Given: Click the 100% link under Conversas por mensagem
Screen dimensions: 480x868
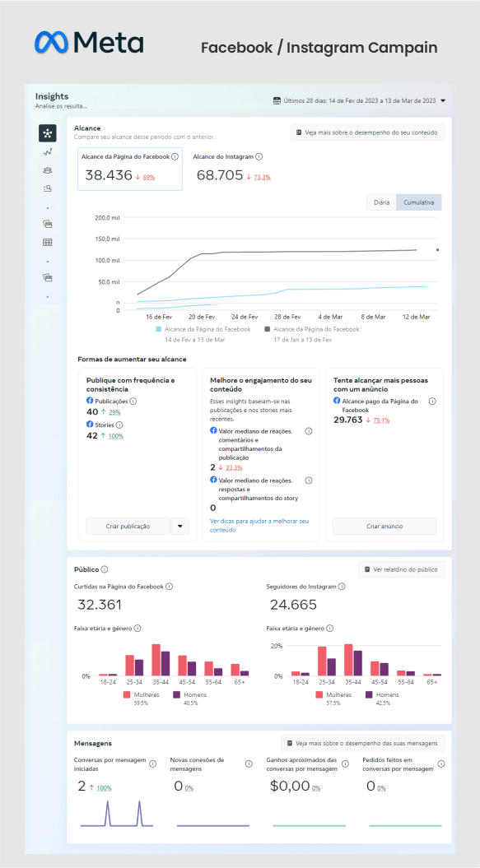Looking at the screenshot, I should 105,788.
